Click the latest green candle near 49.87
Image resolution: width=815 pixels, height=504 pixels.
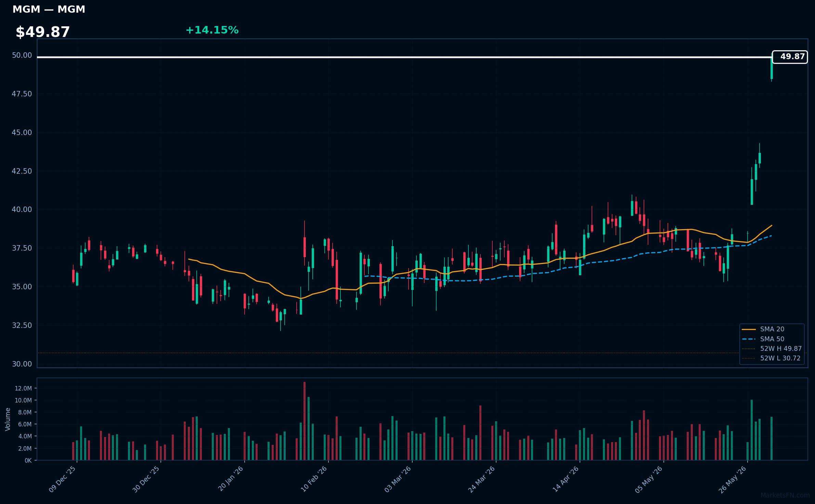[x=772, y=68]
